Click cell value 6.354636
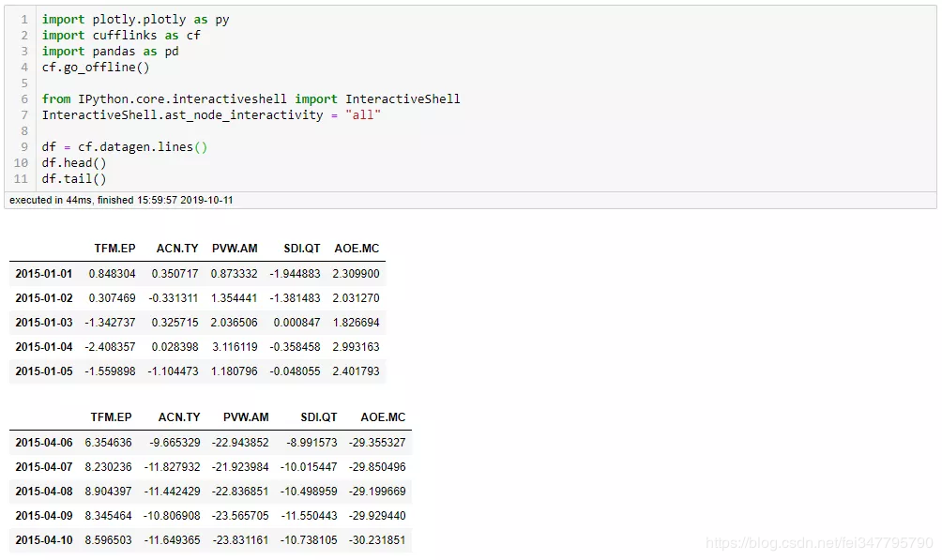Viewport: 942px width, 560px height. [x=108, y=442]
